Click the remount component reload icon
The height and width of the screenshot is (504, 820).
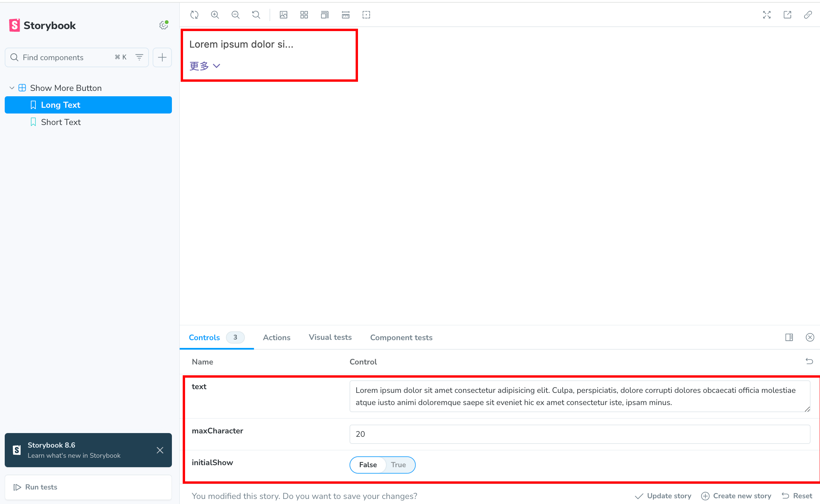[x=194, y=15]
